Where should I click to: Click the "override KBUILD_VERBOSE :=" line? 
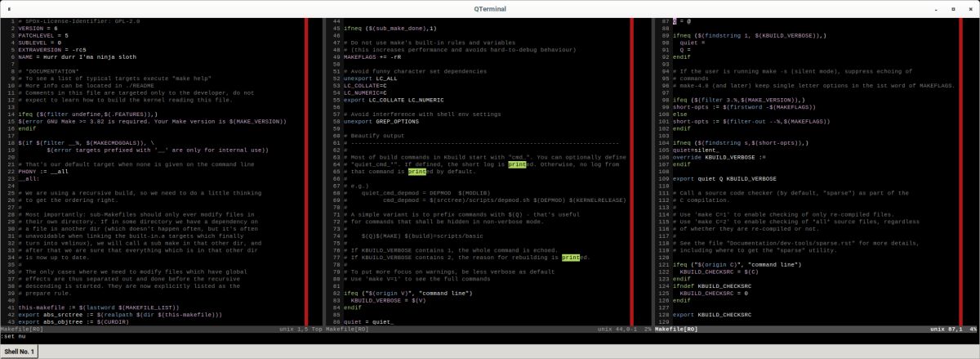pyautogui.click(x=719, y=157)
